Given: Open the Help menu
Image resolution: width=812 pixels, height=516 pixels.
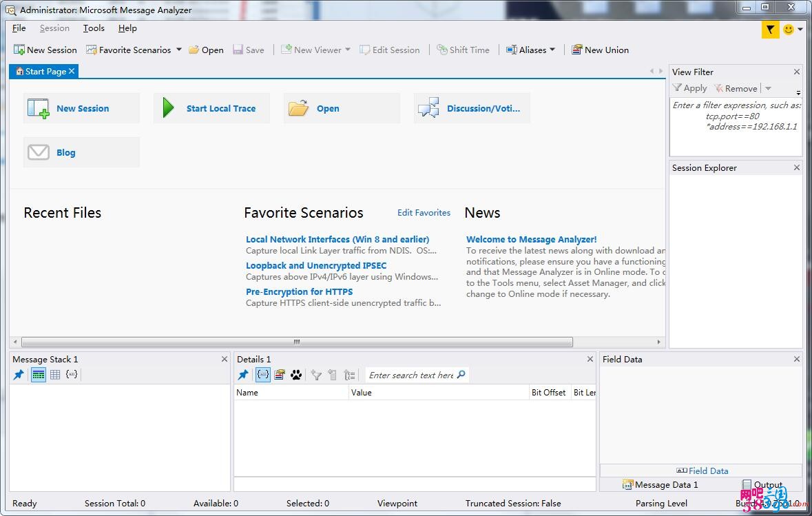Looking at the screenshot, I should pyautogui.click(x=127, y=28).
